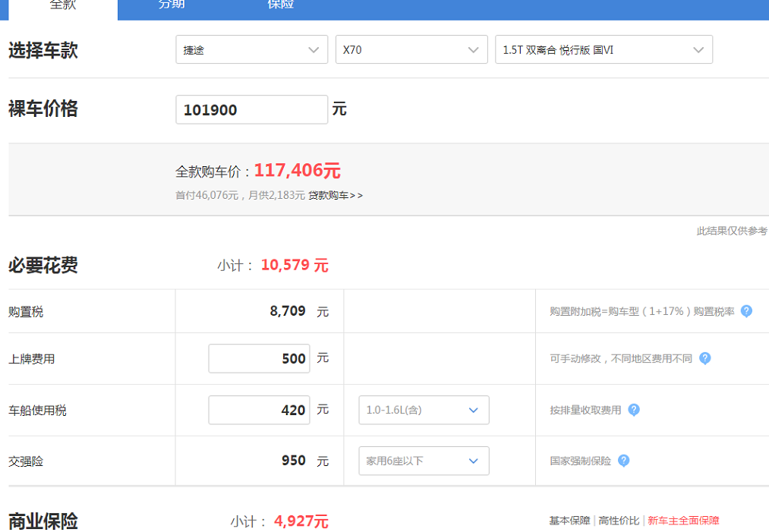Click the 选择车款 heading
The width and height of the screenshot is (769, 532).
coord(43,51)
